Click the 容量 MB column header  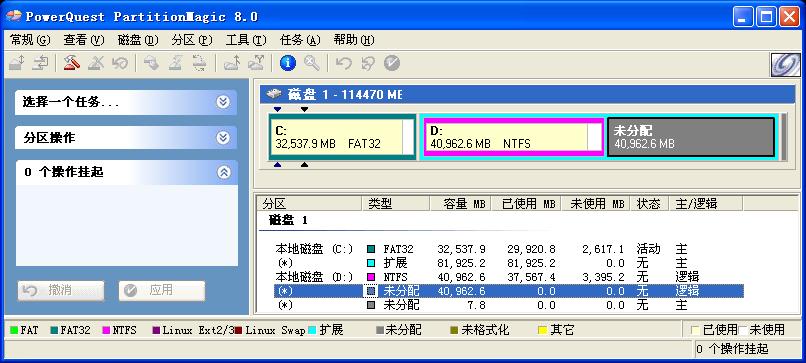pos(460,204)
